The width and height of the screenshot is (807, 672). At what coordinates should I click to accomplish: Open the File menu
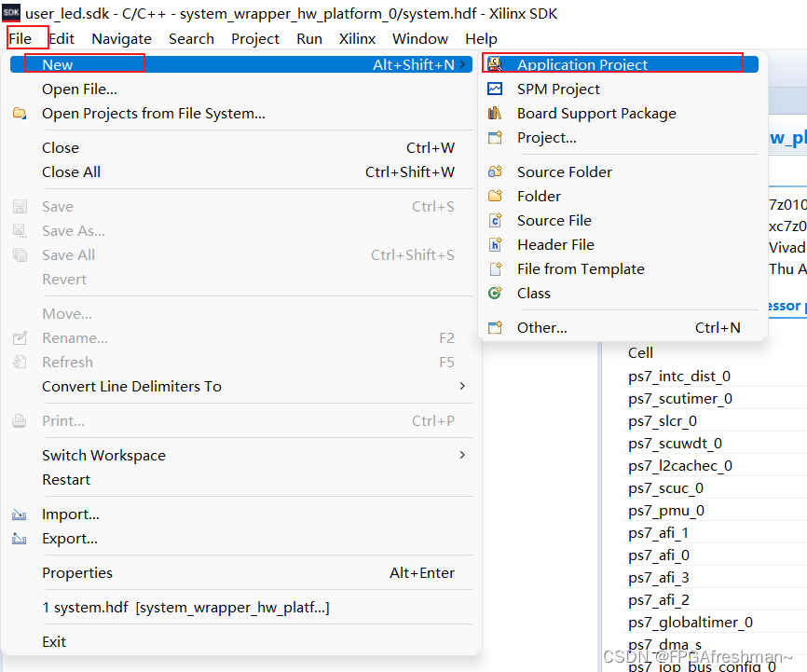(x=21, y=38)
